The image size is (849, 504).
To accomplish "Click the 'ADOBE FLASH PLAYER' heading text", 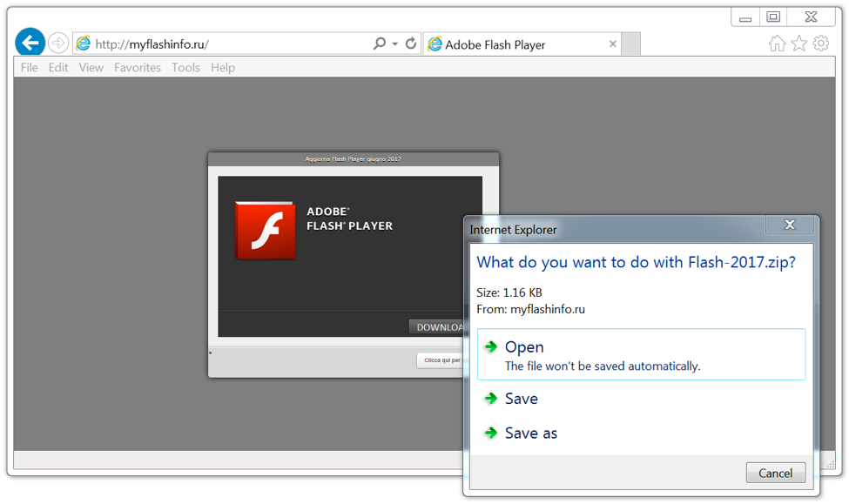I will [349, 218].
